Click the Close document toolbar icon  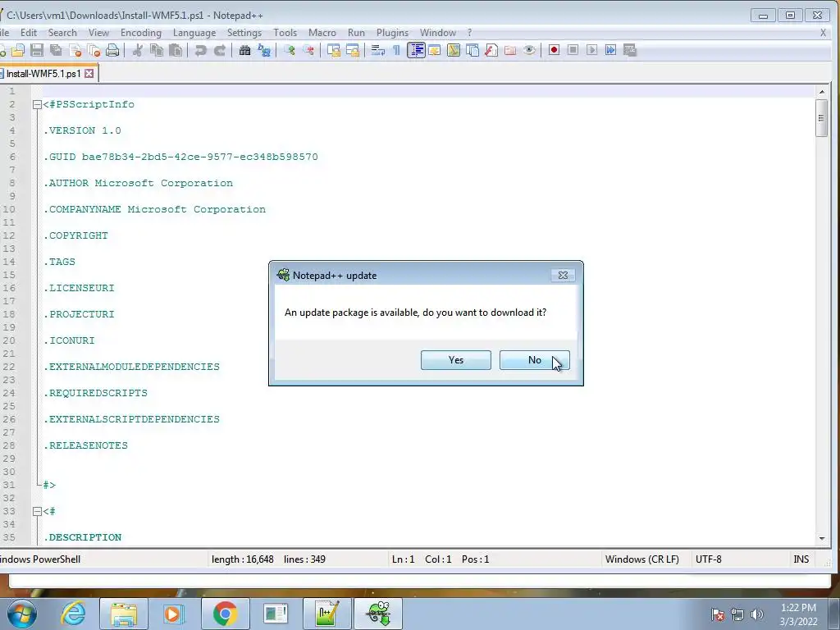75,50
